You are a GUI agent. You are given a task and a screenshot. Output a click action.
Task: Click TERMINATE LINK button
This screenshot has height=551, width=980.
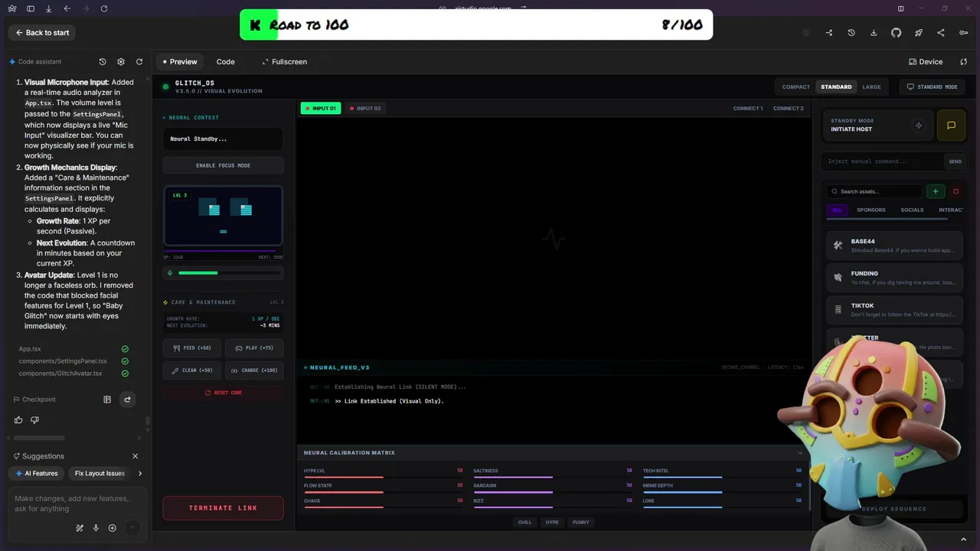(x=223, y=508)
